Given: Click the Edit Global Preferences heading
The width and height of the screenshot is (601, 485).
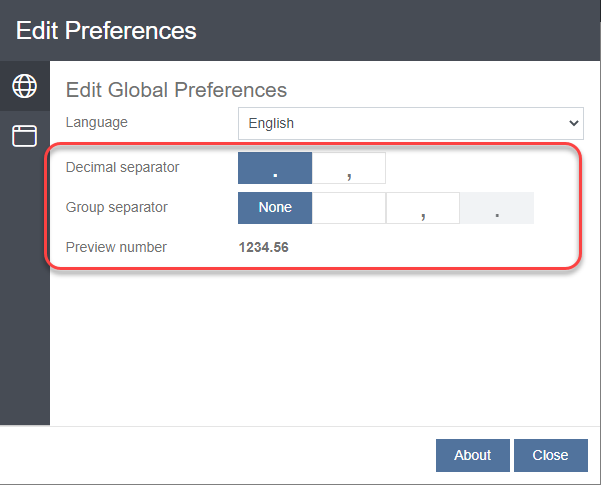Looking at the screenshot, I should tap(176, 90).
